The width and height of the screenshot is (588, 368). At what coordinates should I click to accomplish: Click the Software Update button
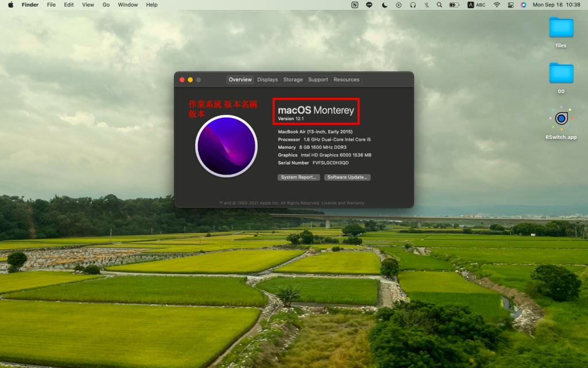347,177
